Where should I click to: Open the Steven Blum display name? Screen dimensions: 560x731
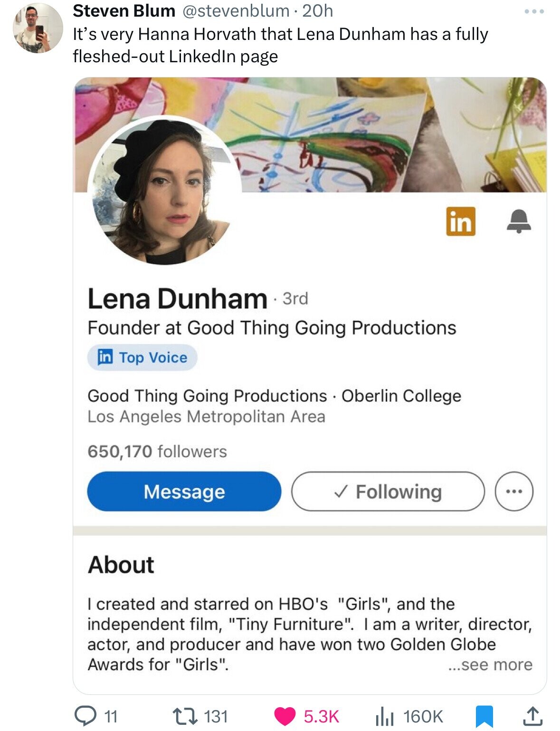pyautogui.click(x=124, y=11)
